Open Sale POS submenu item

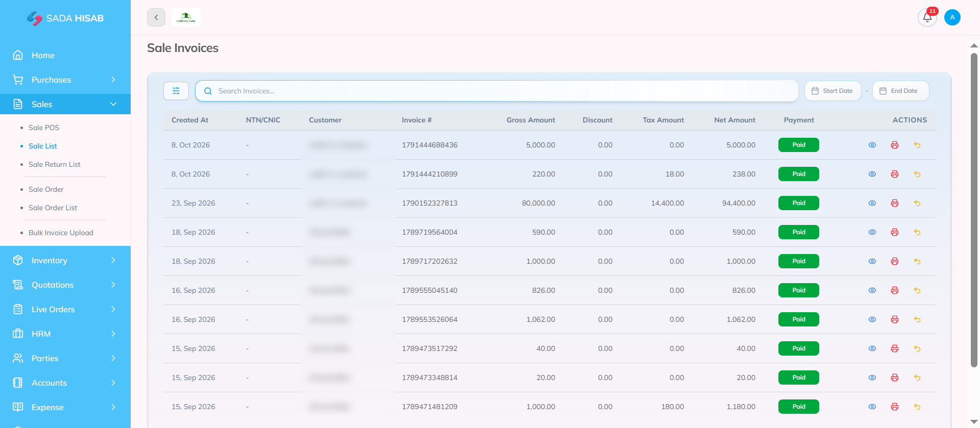pos(44,128)
